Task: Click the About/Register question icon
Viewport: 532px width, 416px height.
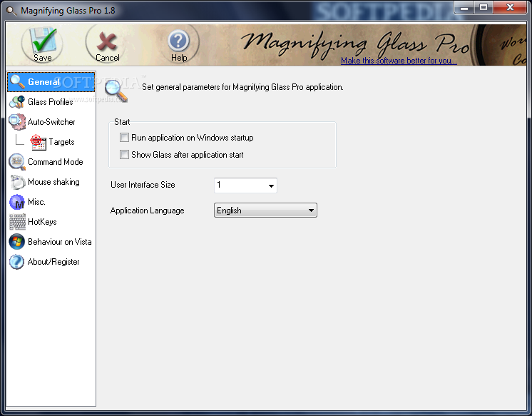Action: (x=17, y=262)
